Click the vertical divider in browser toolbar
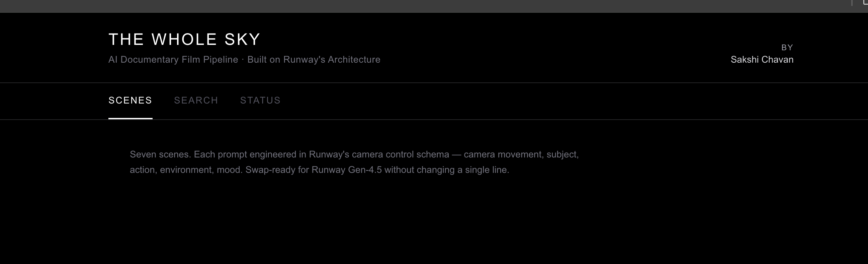This screenshot has width=868, height=264. click(852, 3)
